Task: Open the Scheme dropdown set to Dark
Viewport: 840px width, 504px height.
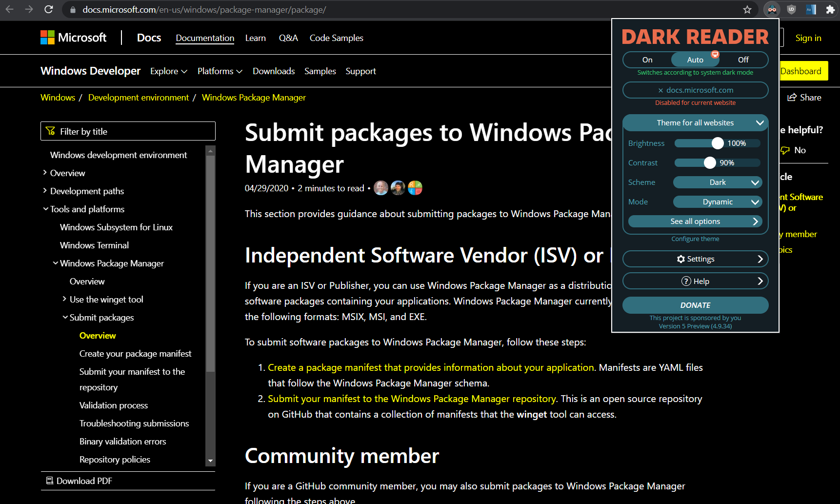Action: pyautogui.click(x=717, y=182)
